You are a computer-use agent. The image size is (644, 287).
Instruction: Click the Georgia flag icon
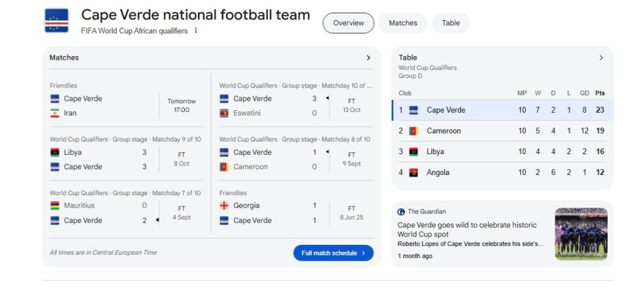224,206
